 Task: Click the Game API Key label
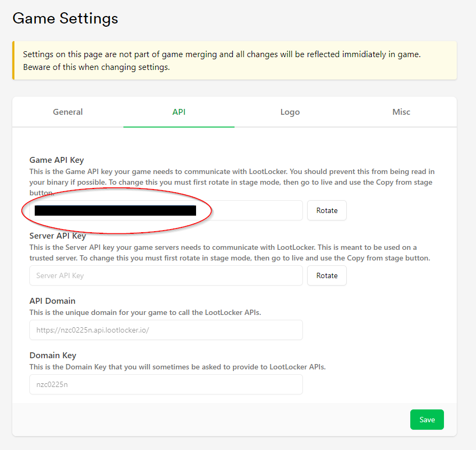pyautogui.click(x=57, y=160)
